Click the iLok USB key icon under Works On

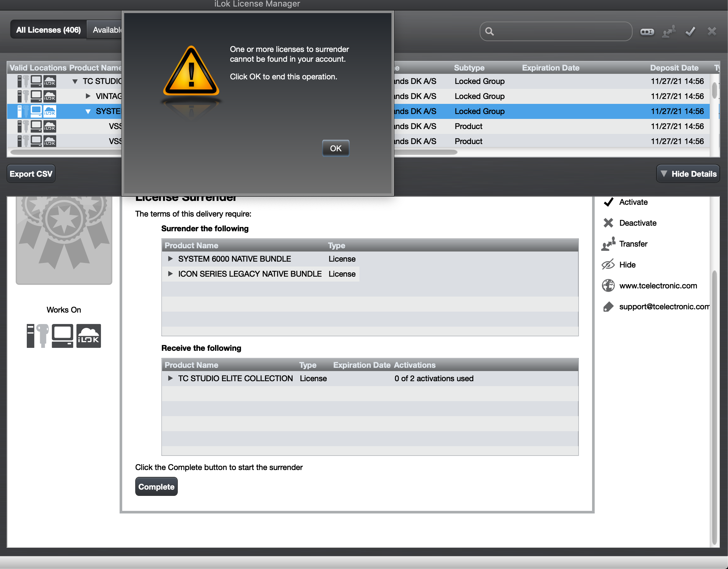42,336
